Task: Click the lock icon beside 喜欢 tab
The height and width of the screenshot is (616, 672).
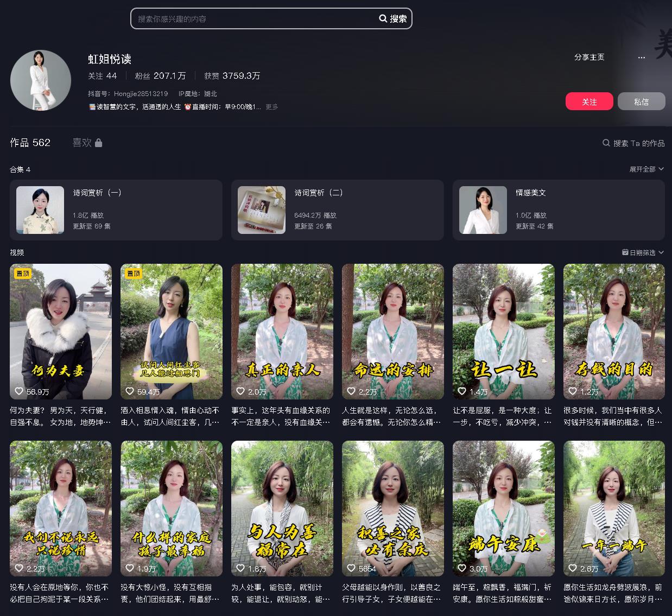Action: point(98,143)
